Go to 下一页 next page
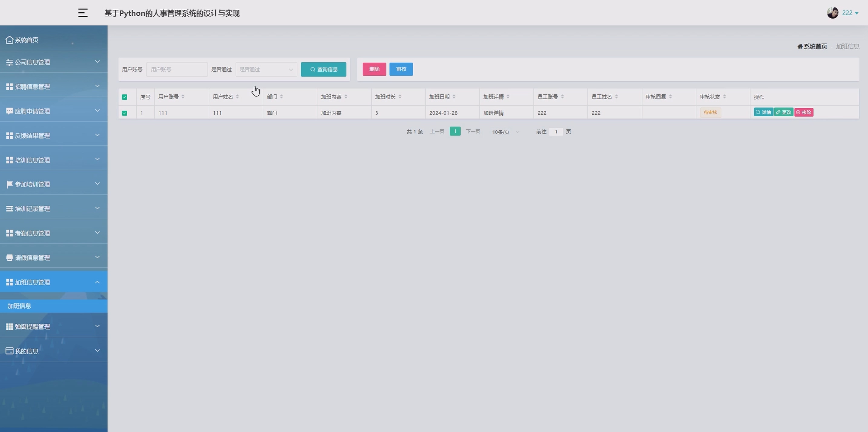The image size is (868, 432). (473, 131)
